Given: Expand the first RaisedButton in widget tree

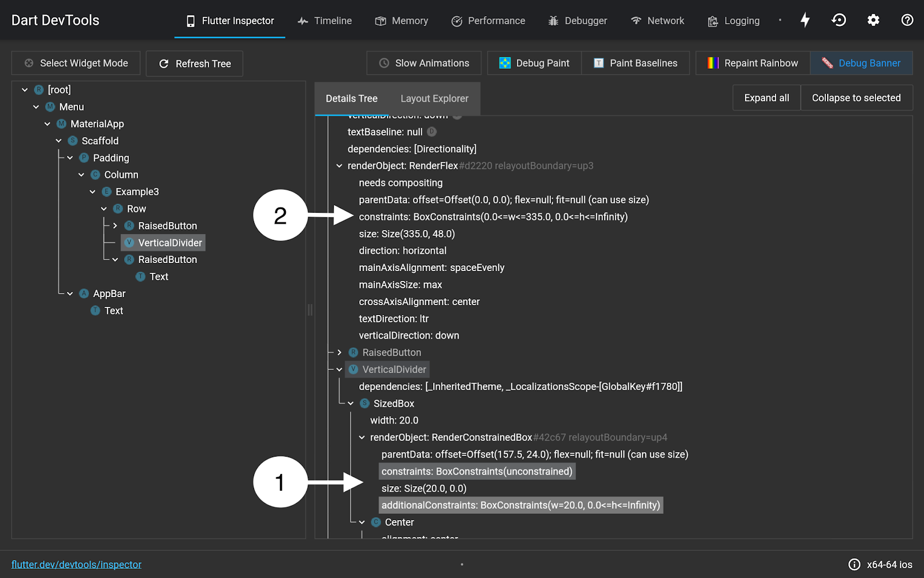Looking at the screenshot, I should coord(115,226).
